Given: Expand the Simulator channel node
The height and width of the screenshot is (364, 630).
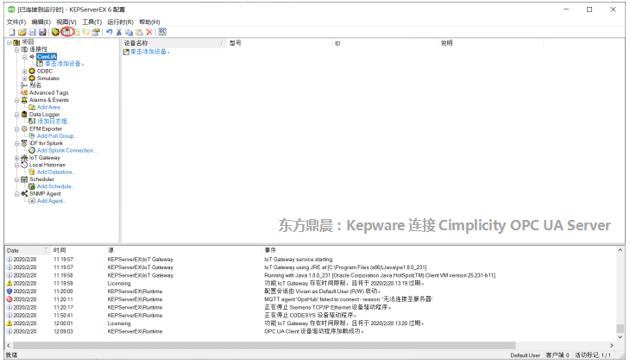Looking at the screenshot, I should [24, 78].
